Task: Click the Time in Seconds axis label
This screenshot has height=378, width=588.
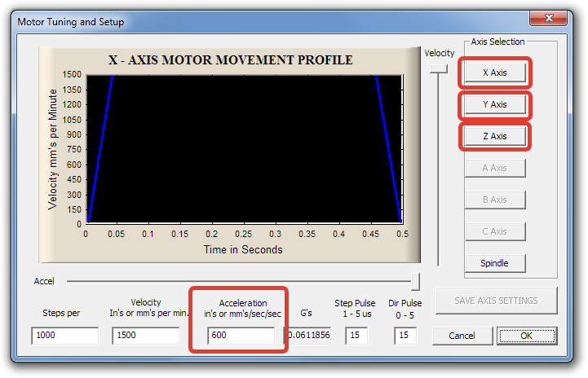Action: click(243, 249)
